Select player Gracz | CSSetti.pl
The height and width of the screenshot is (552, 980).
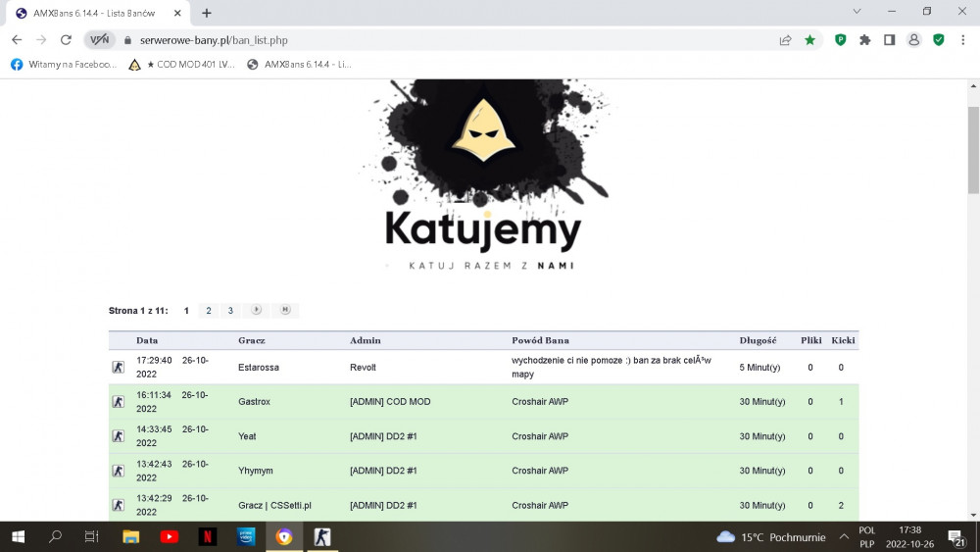274,505
